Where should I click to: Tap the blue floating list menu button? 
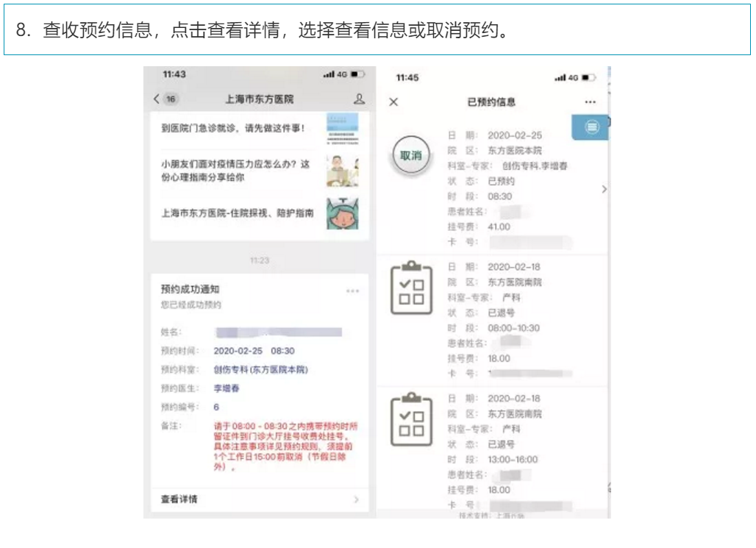click(x=591, y=127)
